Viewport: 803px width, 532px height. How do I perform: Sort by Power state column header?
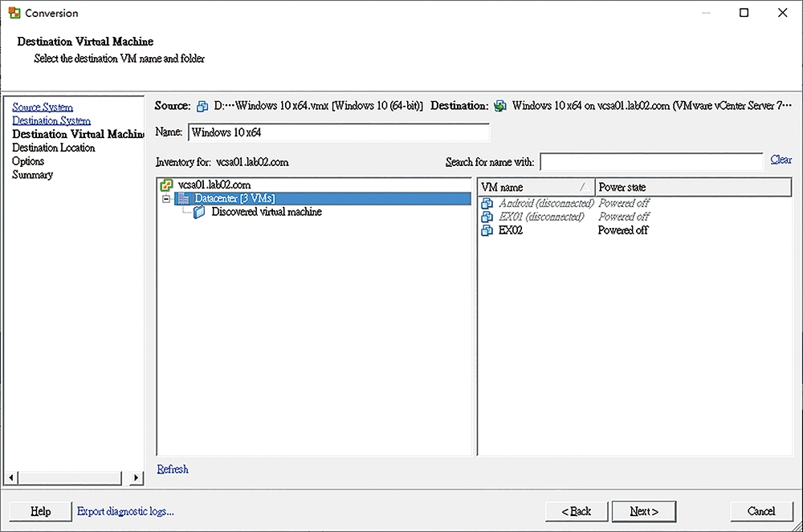coord(694,187)
